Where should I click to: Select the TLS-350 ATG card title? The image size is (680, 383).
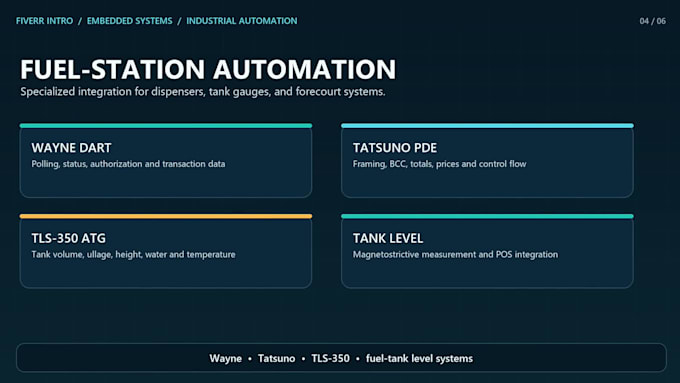click(x=69, y=238)
